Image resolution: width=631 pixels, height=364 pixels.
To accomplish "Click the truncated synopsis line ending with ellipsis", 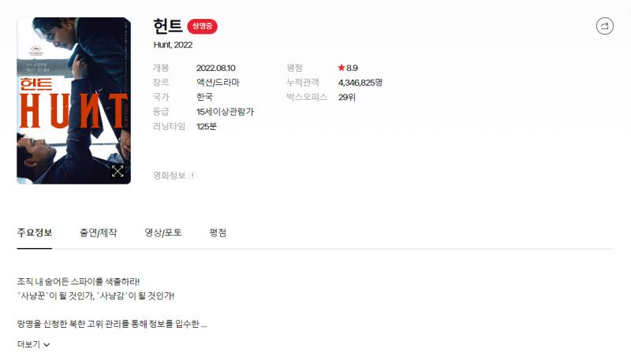I will tap(112, 324).
